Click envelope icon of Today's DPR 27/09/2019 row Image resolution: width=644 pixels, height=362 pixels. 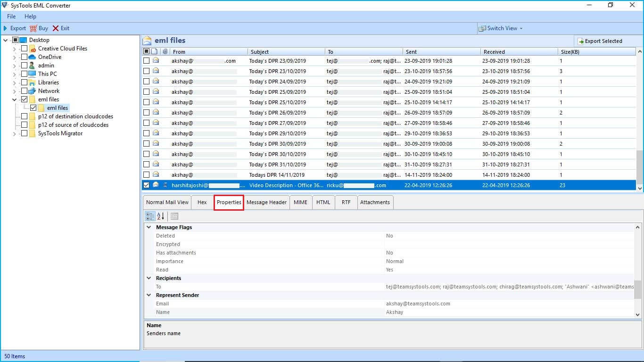156,123
